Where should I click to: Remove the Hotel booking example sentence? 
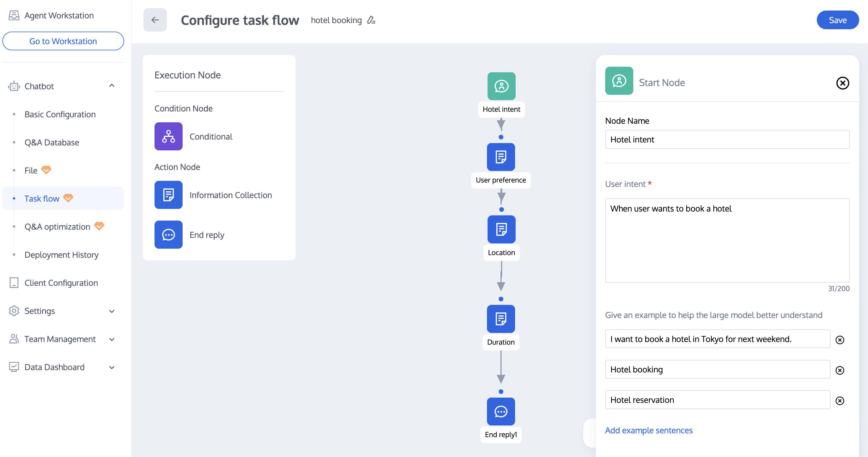click(840, 370)
